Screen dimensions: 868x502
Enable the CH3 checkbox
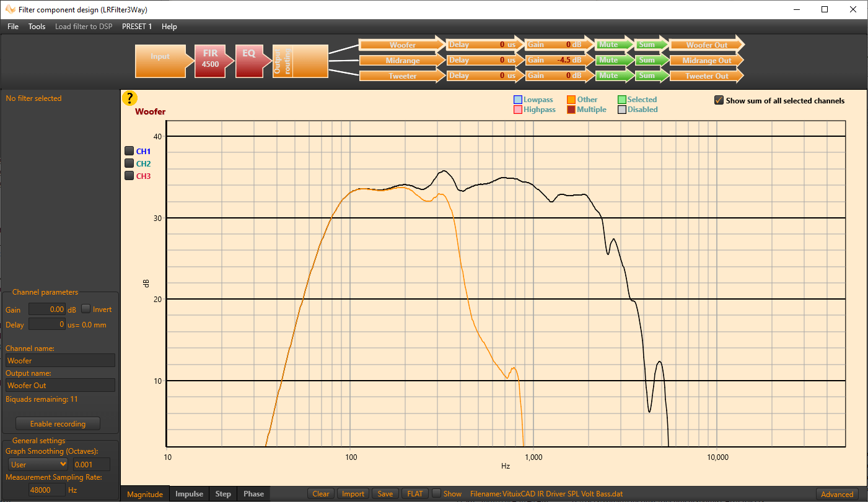(x=129, y=175)
